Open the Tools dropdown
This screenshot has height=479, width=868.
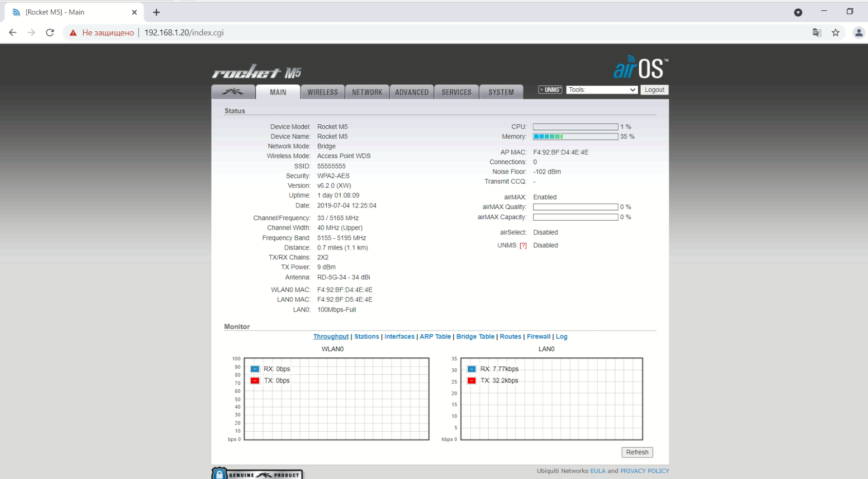point(602,90)
